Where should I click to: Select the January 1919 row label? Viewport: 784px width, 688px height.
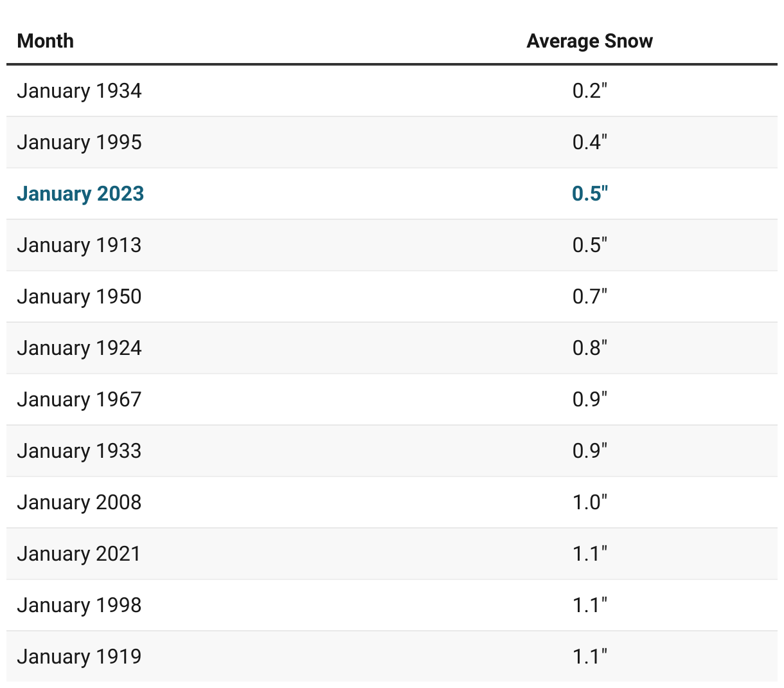click(79, 657)
